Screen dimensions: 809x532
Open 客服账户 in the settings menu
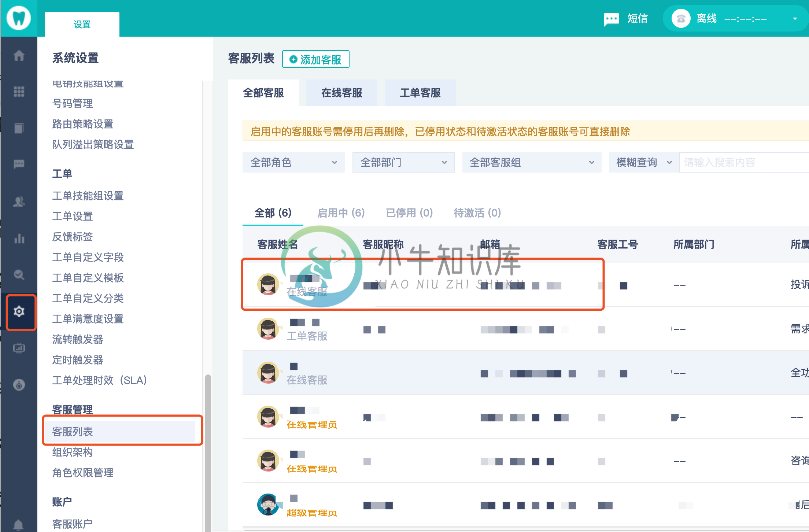point(73,524)
